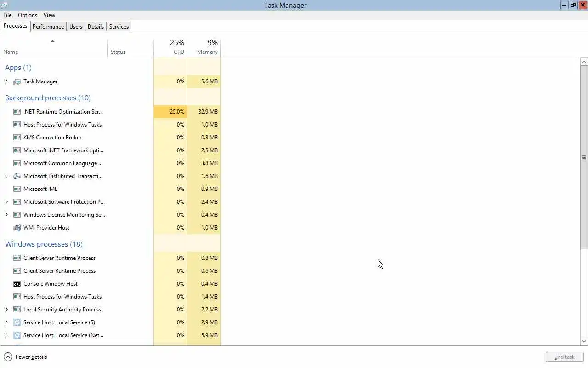Screen dimensions: 588x368
Task: Expand Windows License Monitoring Service row
Action: click(6, 215)
